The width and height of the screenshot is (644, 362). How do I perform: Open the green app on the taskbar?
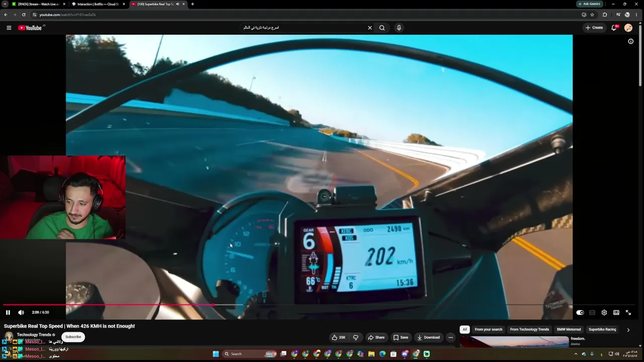[x=427, y=354]
